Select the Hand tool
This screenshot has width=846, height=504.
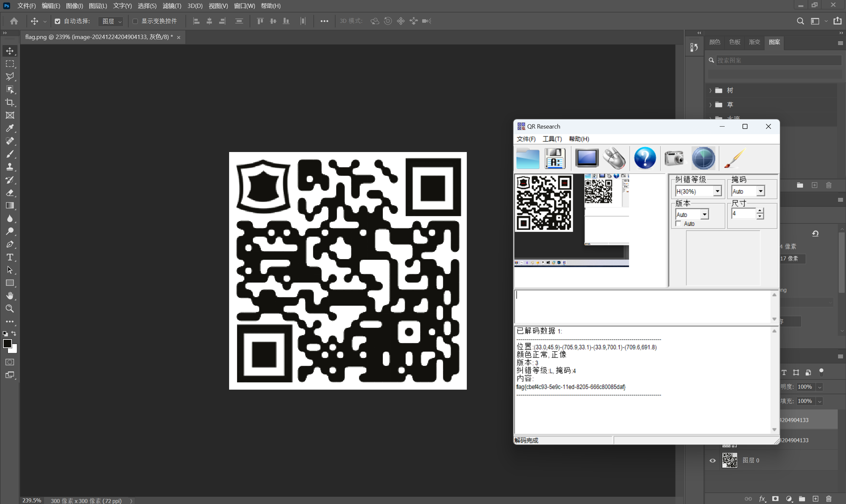(x=10, y=296)
